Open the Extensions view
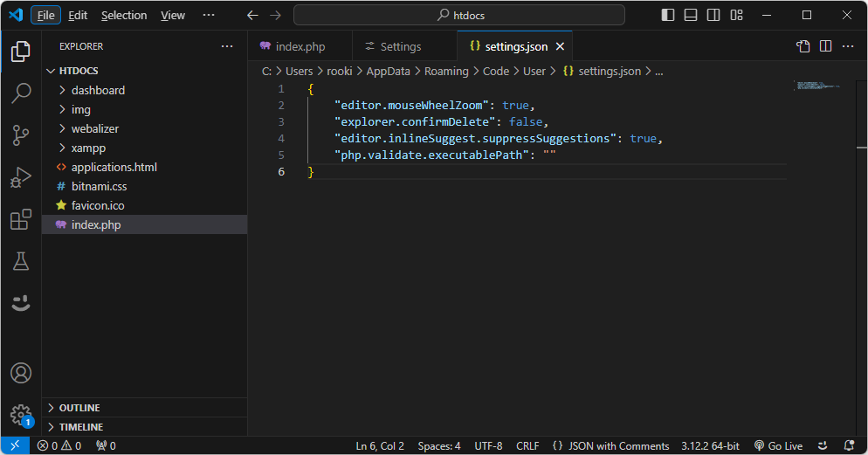 click(20, 219)
